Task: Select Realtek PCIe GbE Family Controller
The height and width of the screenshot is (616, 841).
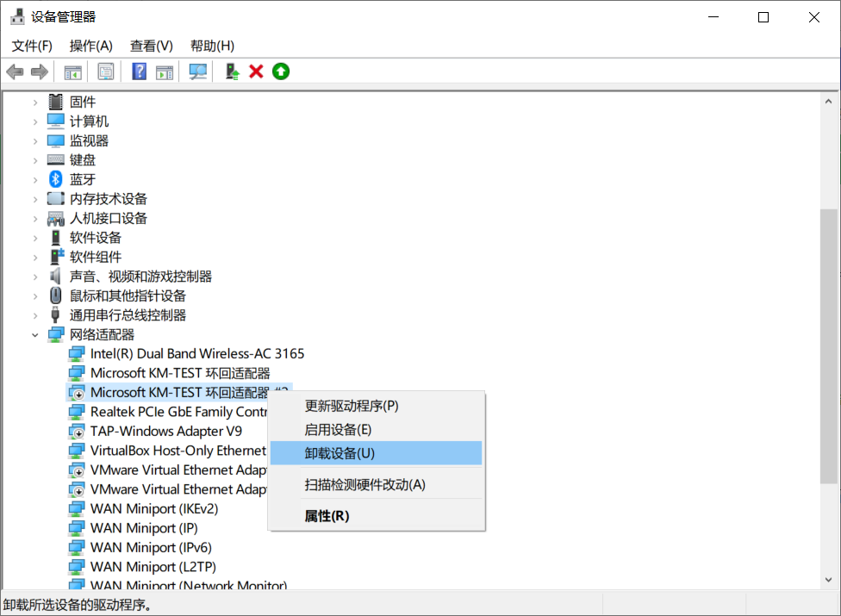Action: (x=178, y=412)
